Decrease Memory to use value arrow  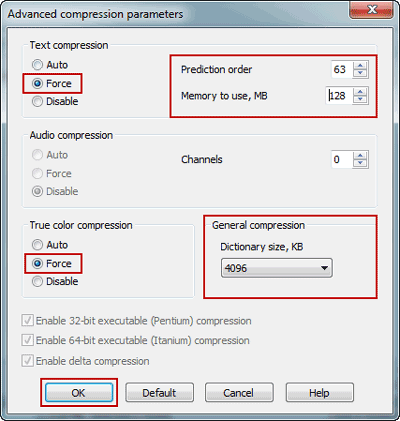tap(360, 99)
